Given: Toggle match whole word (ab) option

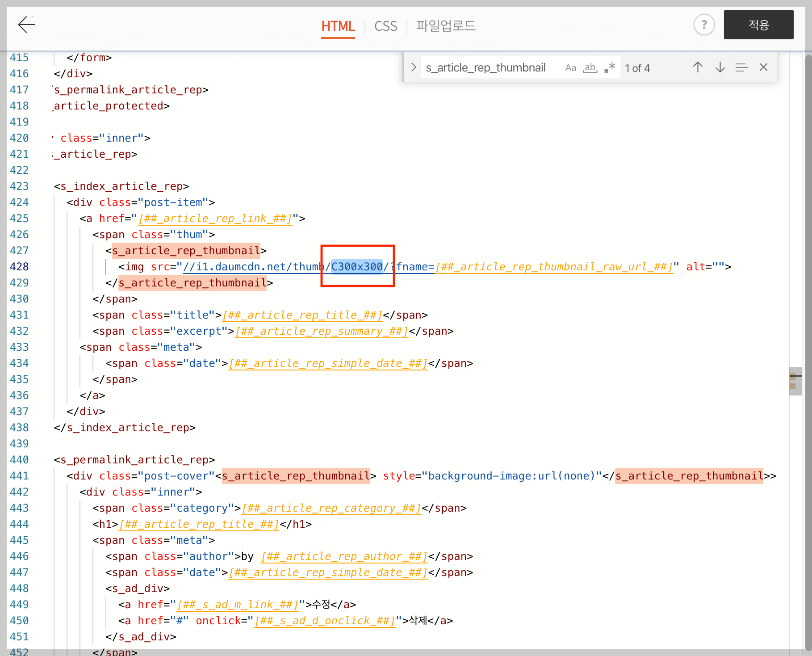Looking at the screenshot, I should tap(590, 67).
